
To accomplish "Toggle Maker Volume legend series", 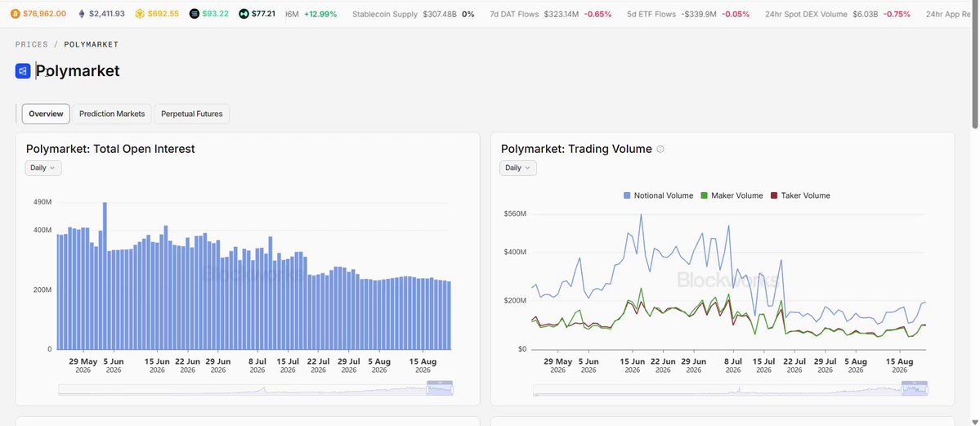I will [732, 195].
